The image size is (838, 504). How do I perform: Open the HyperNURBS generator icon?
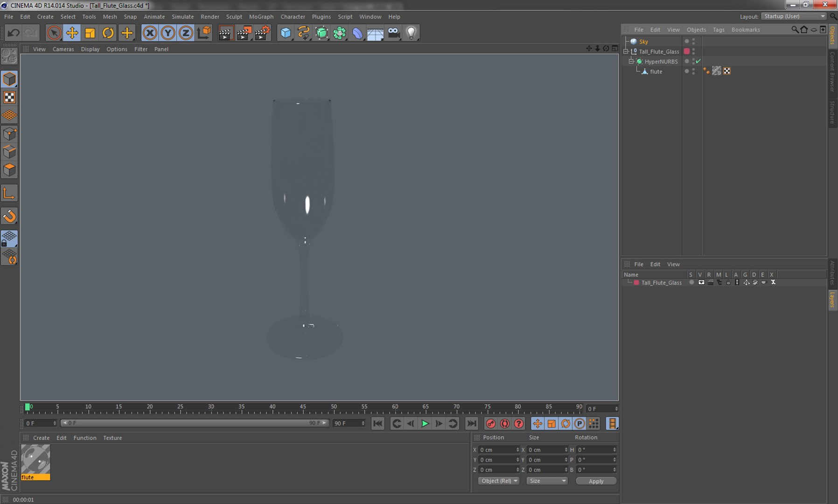321,33
